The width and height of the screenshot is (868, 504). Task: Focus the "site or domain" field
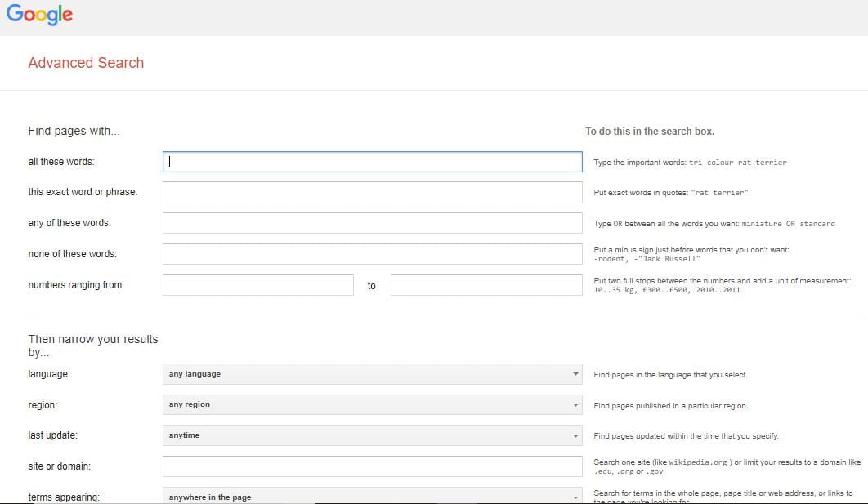373,466
